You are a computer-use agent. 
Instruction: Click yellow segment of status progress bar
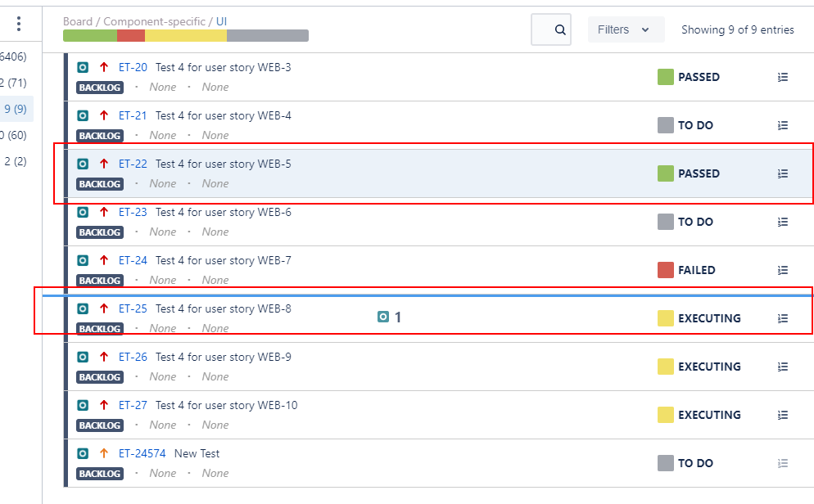coord(186,36)
